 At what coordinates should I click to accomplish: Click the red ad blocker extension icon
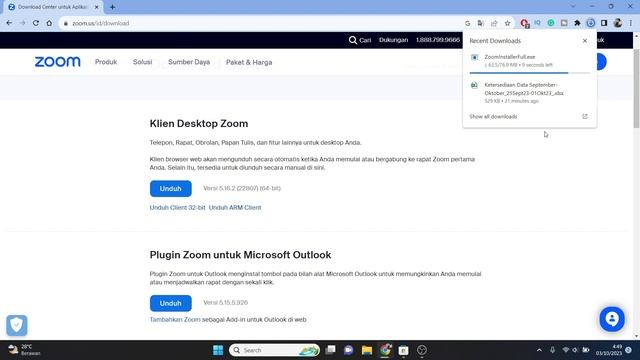[x=524, y=23]
